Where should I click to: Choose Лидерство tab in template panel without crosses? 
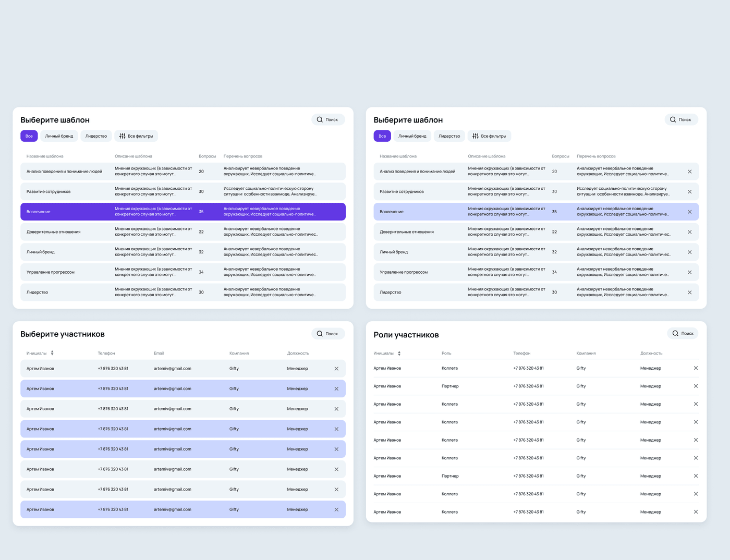point(96,136)
